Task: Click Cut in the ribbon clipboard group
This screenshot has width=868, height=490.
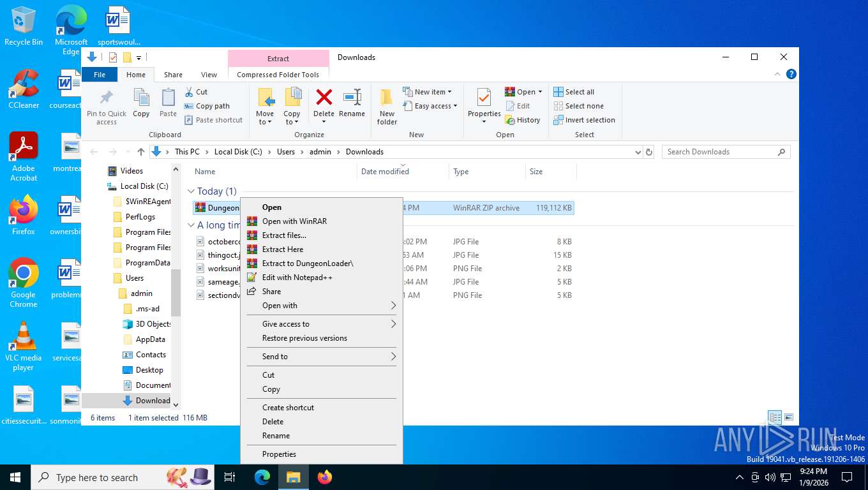Action: 196,92
